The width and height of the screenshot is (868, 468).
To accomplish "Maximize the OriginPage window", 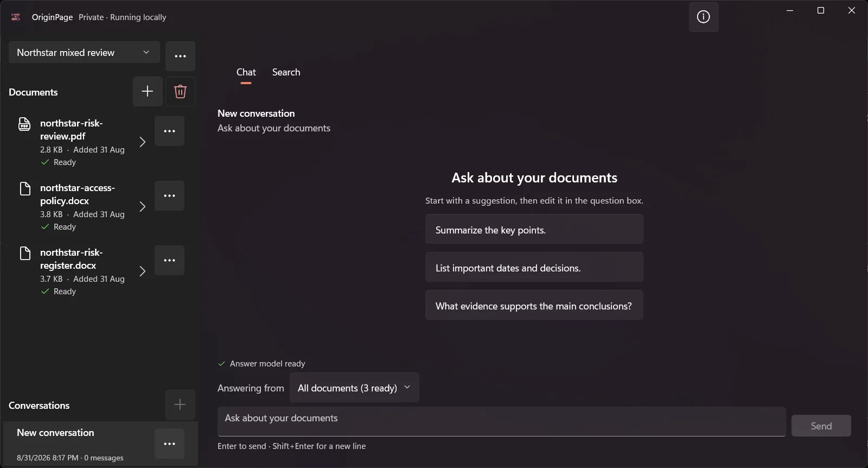I will coord(821,10).
